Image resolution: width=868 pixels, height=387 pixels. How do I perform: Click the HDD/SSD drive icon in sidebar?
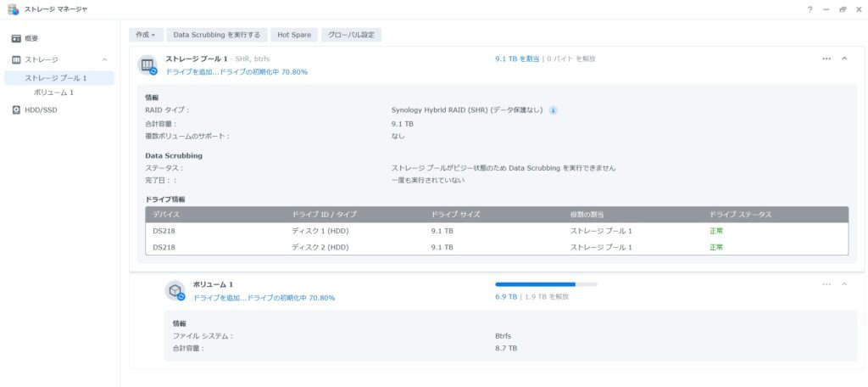click(x=16, y=109)
